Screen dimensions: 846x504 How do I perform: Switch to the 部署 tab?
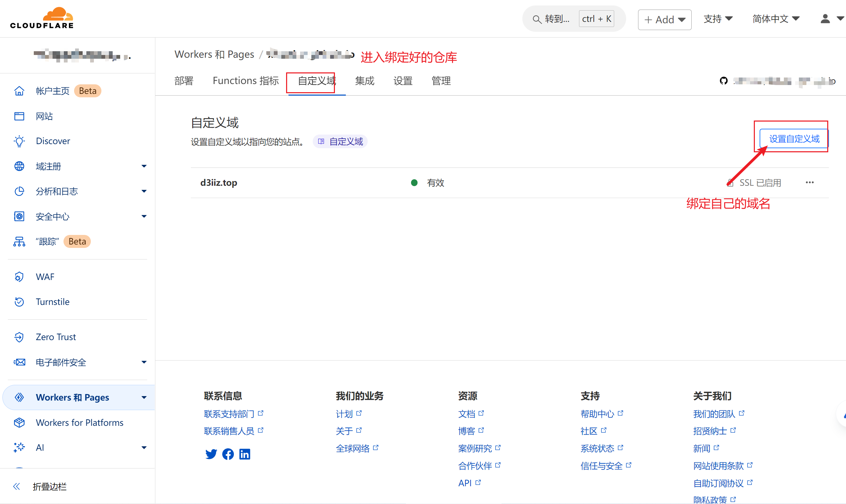click(x=184, y=81)
